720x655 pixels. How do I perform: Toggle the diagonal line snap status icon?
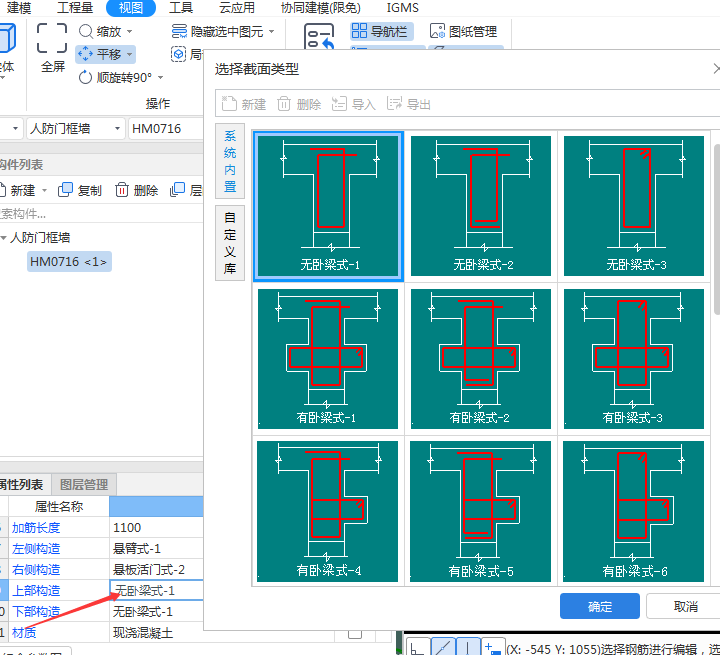tap(443, 647)
